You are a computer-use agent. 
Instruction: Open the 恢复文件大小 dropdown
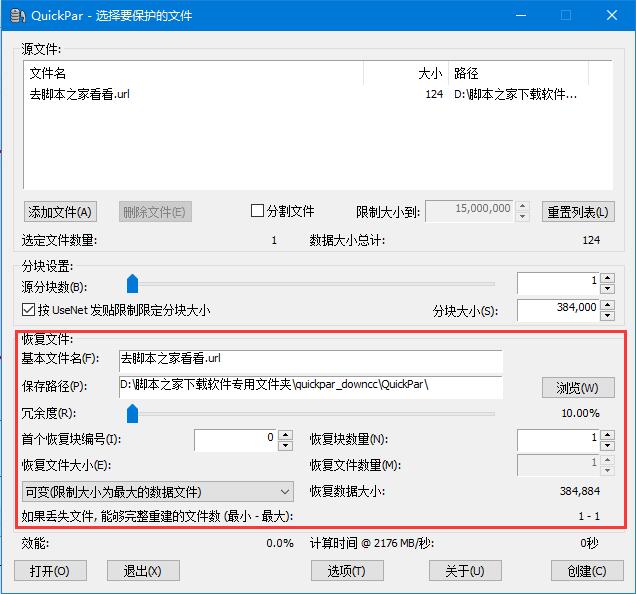pyautogui.click(x=158, y=492)
